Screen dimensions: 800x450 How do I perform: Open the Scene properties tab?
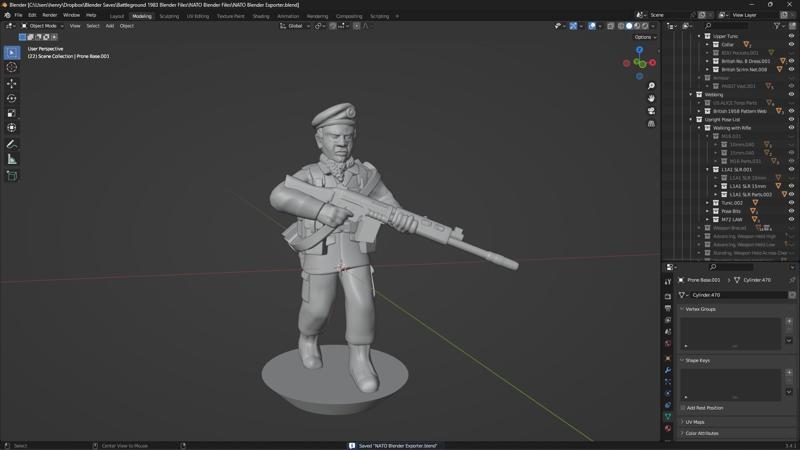click(x=668, y=332)
